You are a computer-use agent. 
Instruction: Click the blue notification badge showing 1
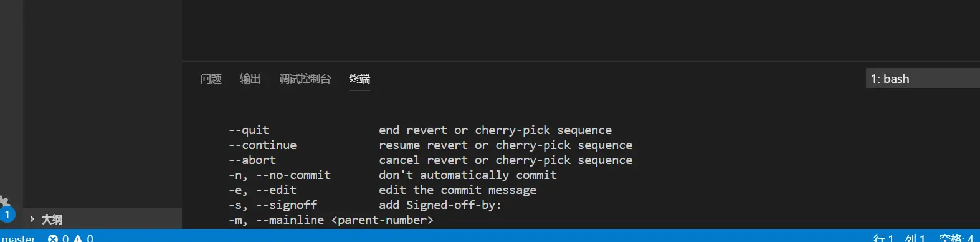coord(7,215)
